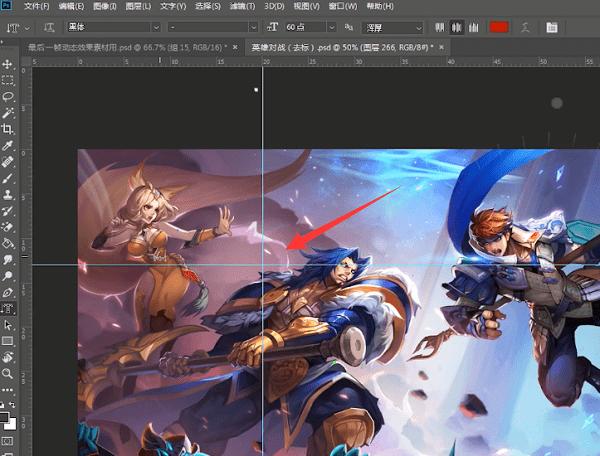
Task: Toggle Quick Mask mode
Action: [7, 441]
